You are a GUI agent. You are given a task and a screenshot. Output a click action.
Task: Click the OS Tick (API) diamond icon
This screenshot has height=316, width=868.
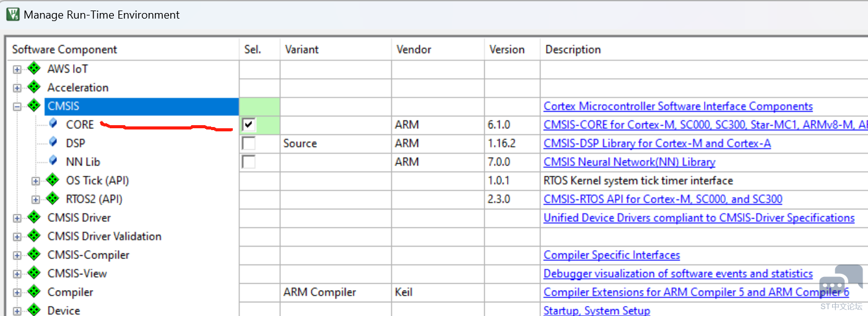[53, 180]
